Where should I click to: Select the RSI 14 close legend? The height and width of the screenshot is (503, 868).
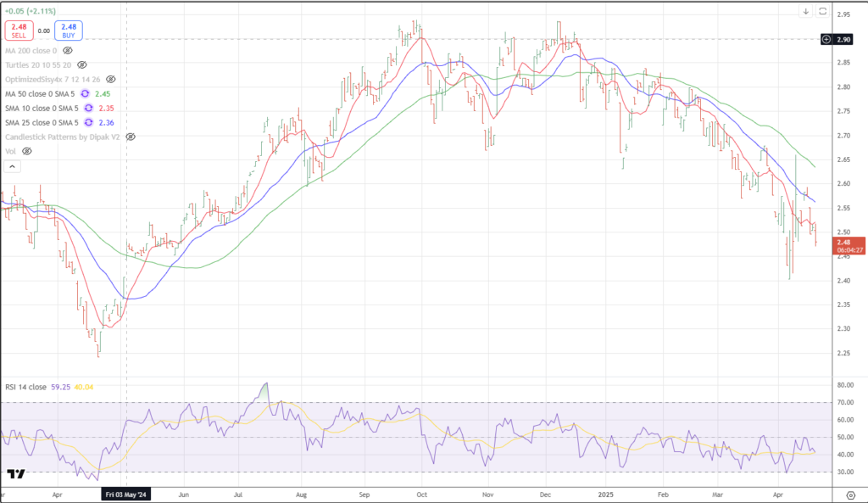[x=26, y=387]
